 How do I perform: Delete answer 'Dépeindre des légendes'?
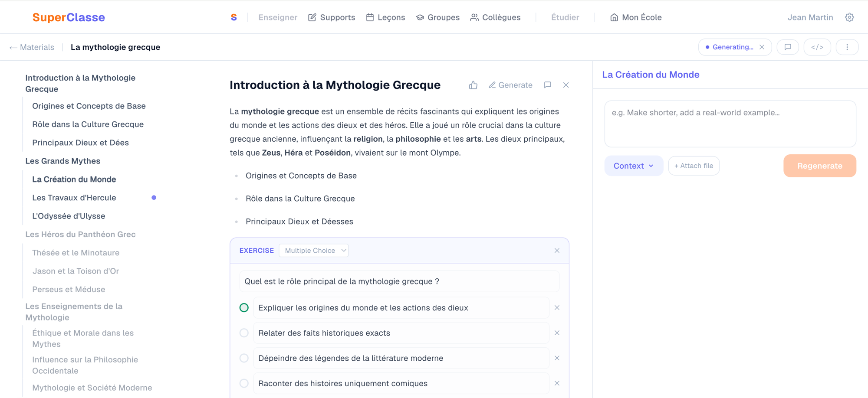[557, 358]
